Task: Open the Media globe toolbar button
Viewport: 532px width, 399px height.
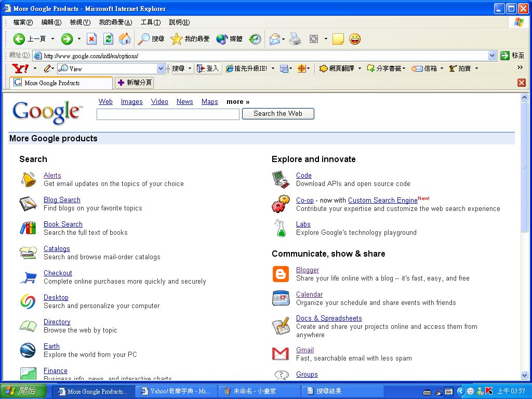Action: click(229, 39)
